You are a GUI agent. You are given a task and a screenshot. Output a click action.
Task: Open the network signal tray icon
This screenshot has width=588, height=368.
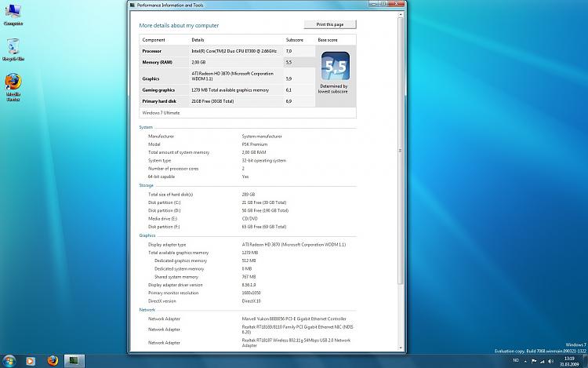click(x=543, y=361)
